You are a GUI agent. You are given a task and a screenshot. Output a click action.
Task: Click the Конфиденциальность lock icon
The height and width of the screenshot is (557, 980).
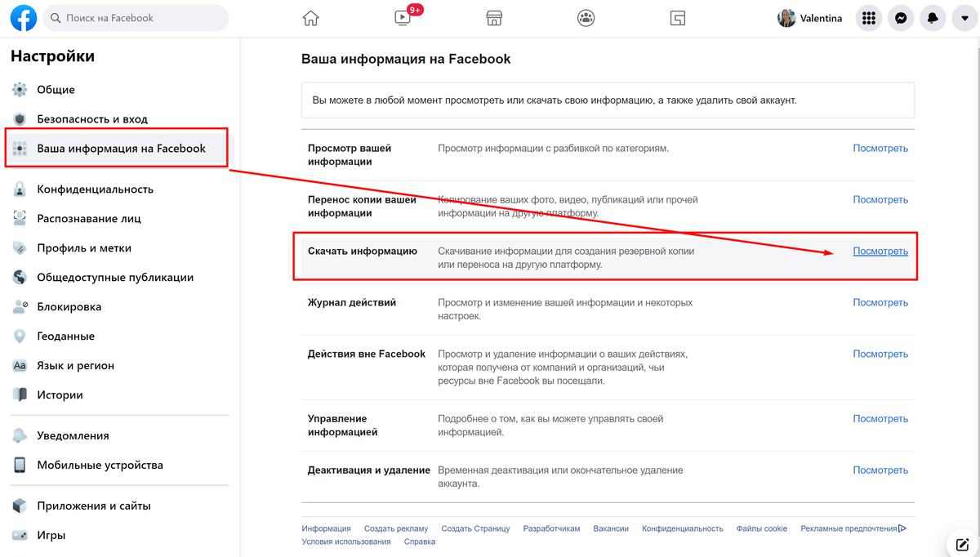coord(20,189)
